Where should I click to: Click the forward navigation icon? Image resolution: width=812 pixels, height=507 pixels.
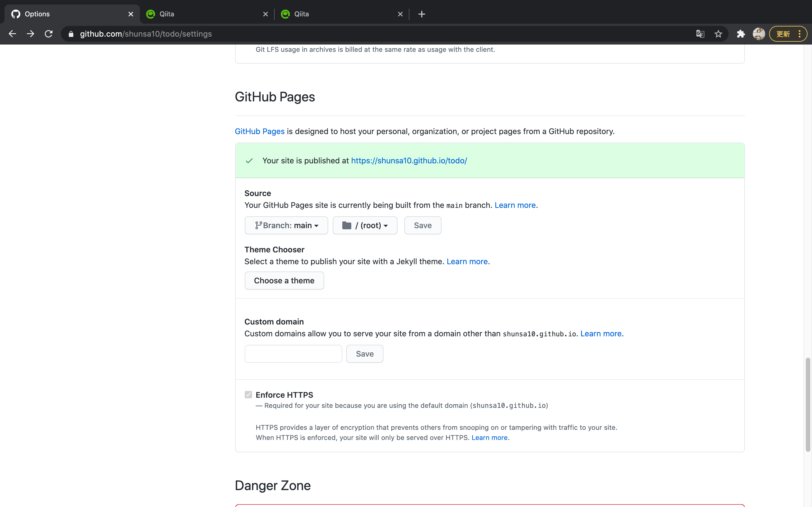pos(30,33)
